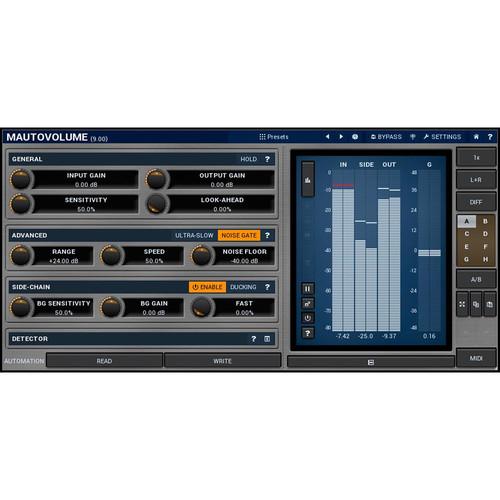This screenshot has width=500, height=500.
Task: Click the home icon in title bar
Action: pyautogui.click(x=476, y=137)
